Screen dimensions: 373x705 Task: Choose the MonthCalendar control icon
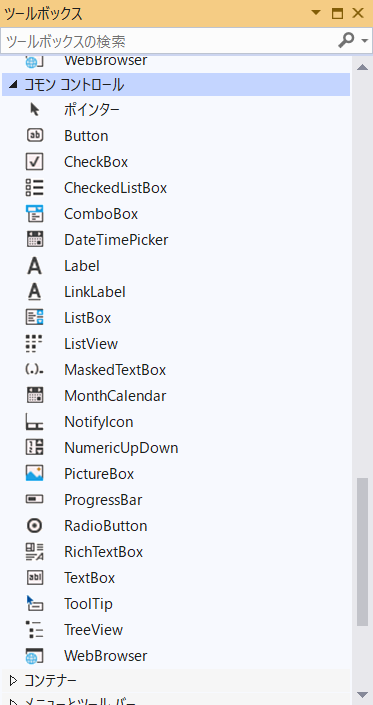[35, 395]
